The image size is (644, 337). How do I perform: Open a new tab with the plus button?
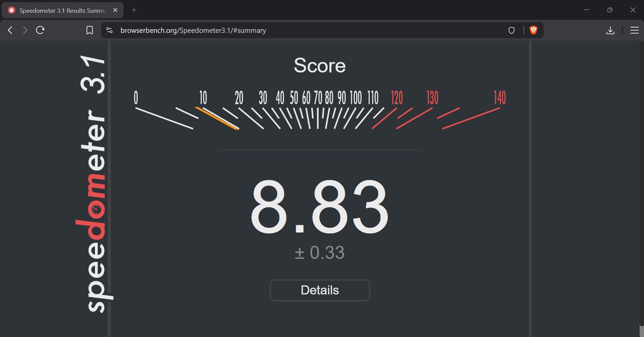tap(134, 10)
